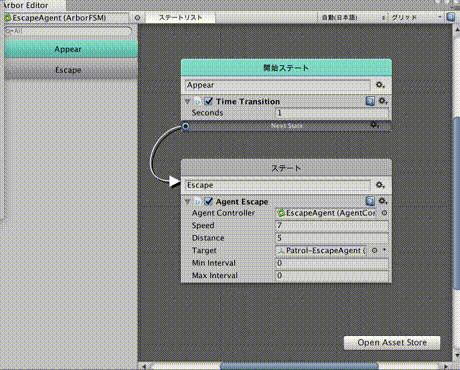This screenshot has width=460, height=370.
Task: Collapse the Agent Escape foldout
Action: [187, 202]
